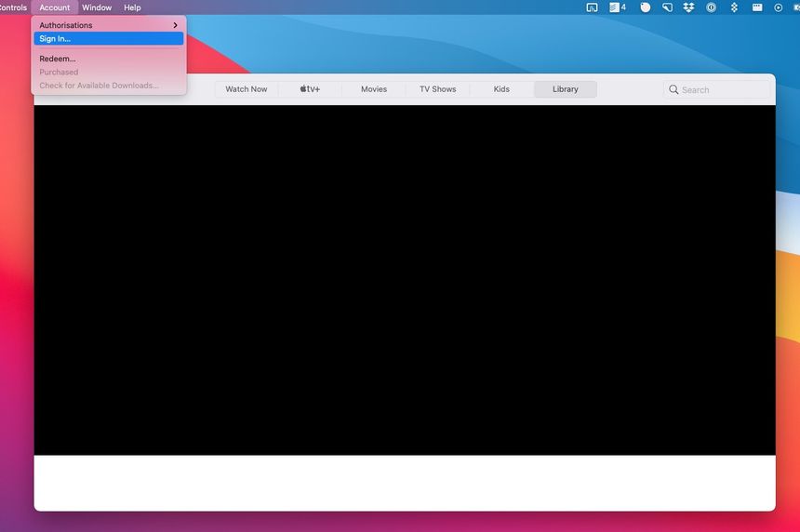
Task: Open the Apple TV+ tab
Action: click(x=310, y=89)
